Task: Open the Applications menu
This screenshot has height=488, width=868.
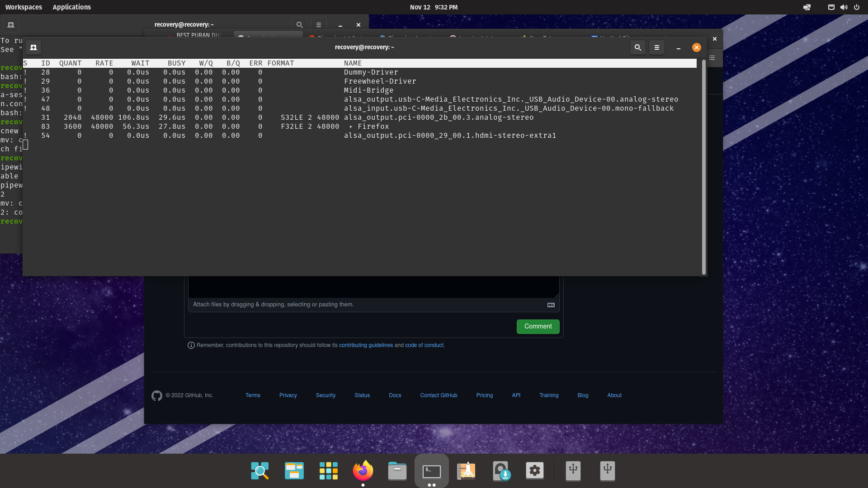Action: point(71,7)
